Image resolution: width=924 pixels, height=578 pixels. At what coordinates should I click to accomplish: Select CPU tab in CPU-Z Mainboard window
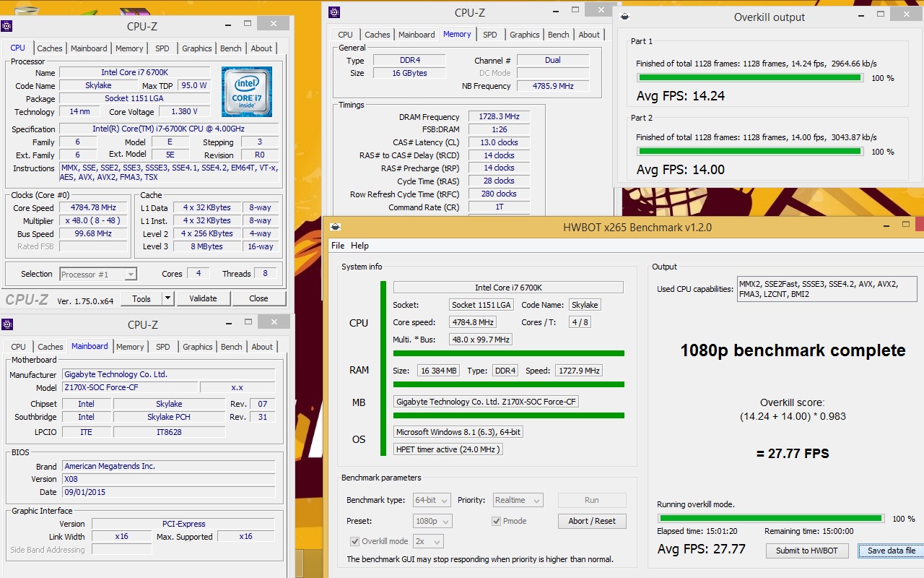pos(19,347)
